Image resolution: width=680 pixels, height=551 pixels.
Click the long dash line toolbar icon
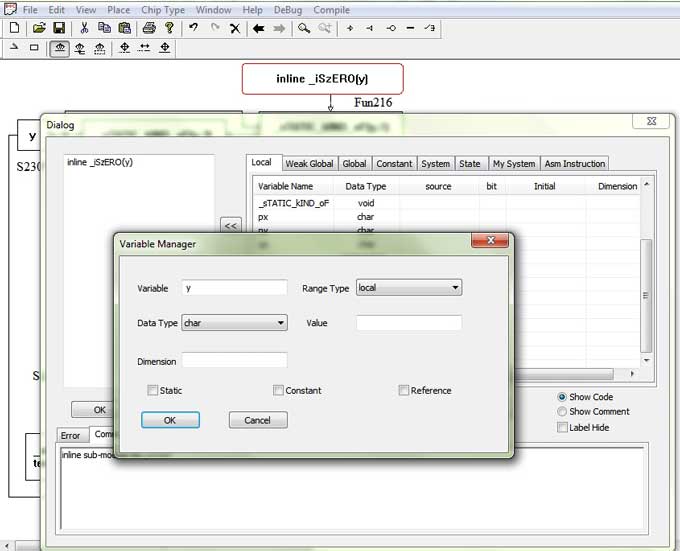[410, 28]
